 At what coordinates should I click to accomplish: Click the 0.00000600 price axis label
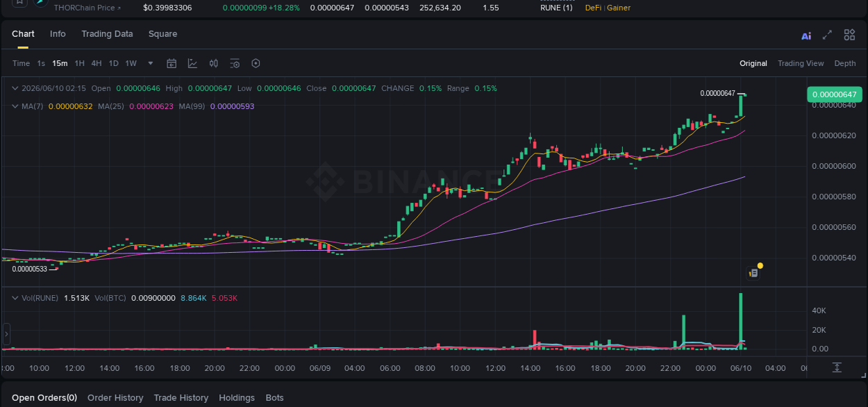[834, 166]
